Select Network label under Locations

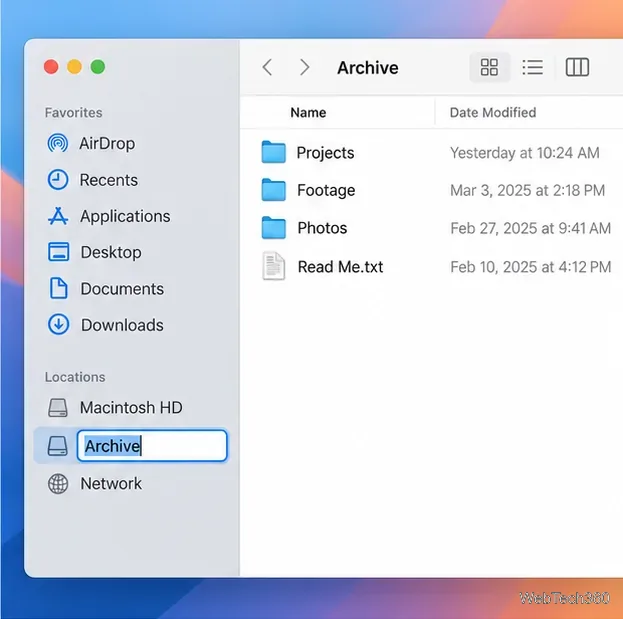[x=111, y=484]
